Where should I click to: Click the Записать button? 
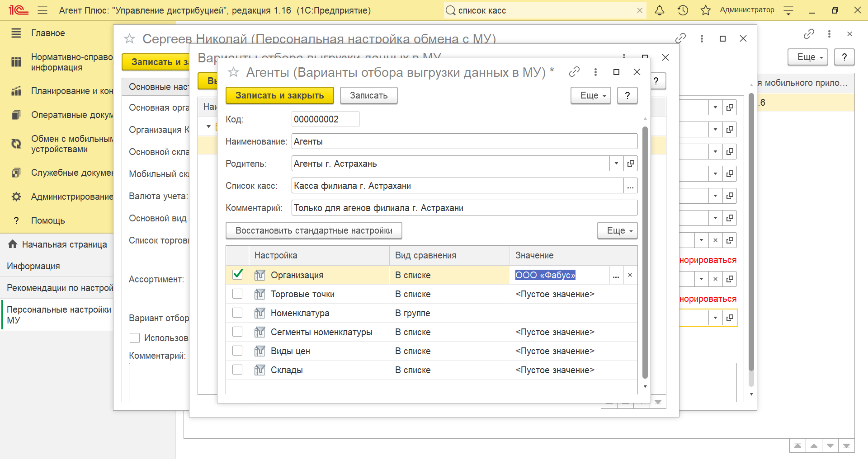369,95
